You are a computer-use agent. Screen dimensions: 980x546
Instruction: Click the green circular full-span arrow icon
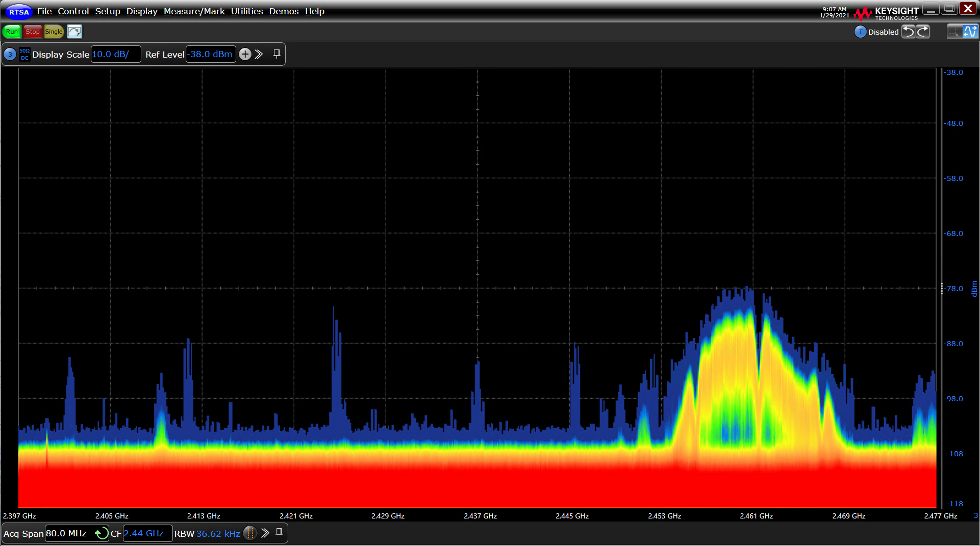tap(102, 533)
